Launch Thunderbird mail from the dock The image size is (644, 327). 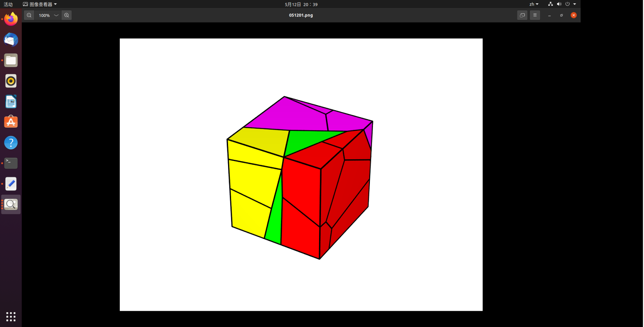(x=11, y=40)
